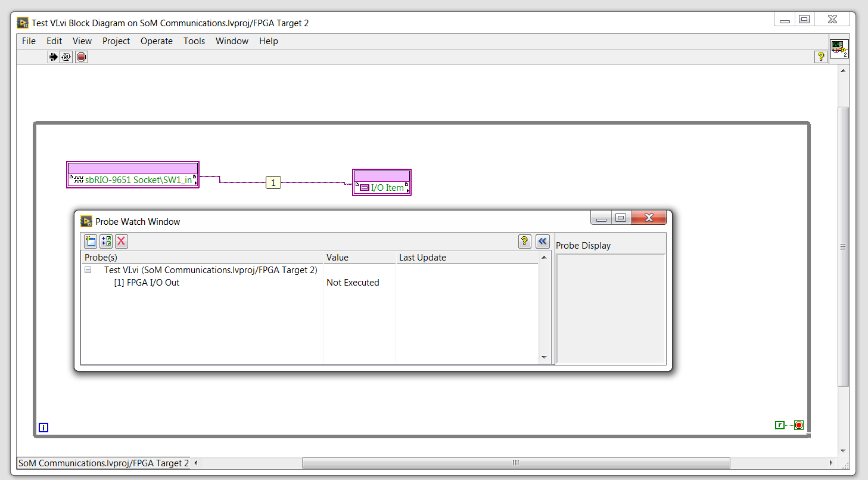Open the Window menu

[232, 41]
